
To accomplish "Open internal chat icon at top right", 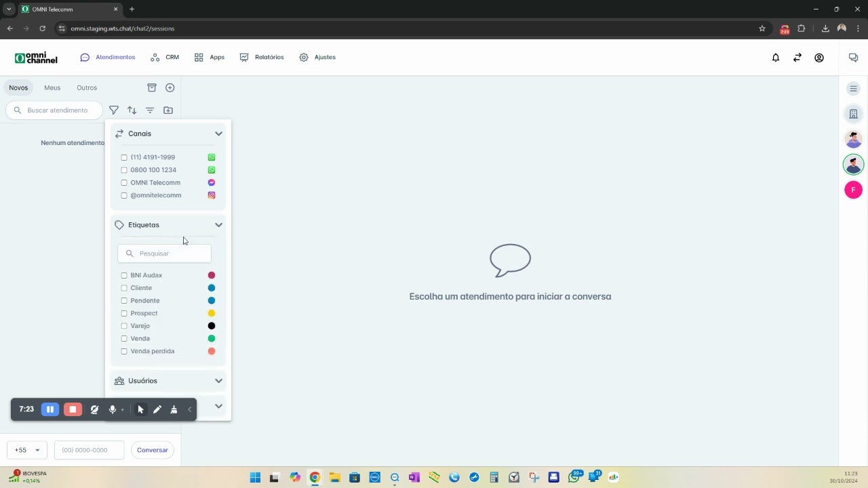I will pos(854,58).
